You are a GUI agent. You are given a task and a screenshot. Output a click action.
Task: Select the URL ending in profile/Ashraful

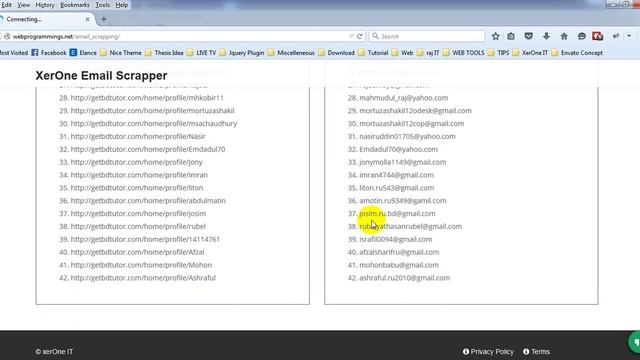pyautogui.click(x=143, y=278)
